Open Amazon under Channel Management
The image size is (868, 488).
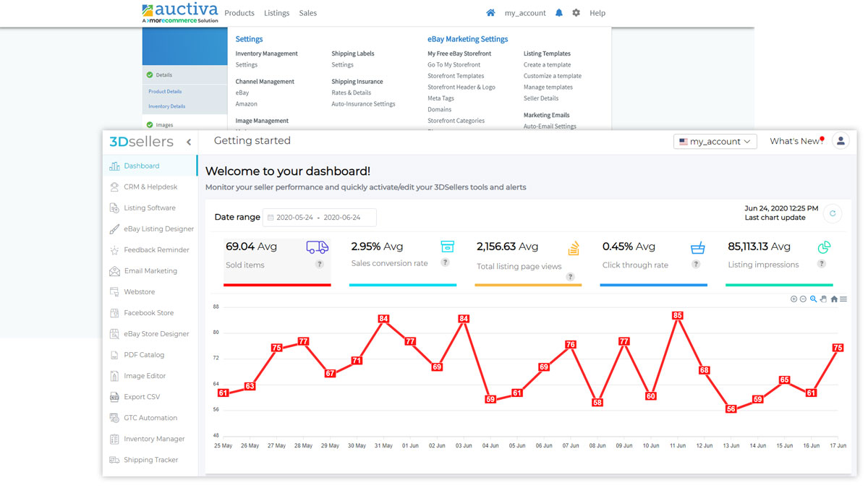coord(246,104)
